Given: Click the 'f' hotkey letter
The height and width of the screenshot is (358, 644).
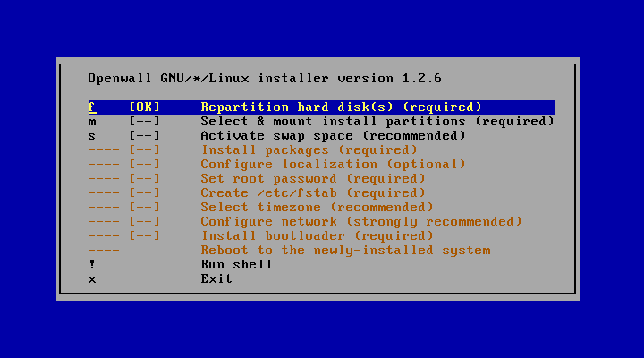Looking at the screenshot, I should tap(91, 107).
